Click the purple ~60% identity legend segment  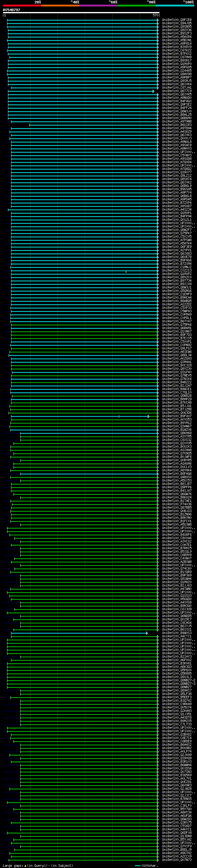click(99, 6)
